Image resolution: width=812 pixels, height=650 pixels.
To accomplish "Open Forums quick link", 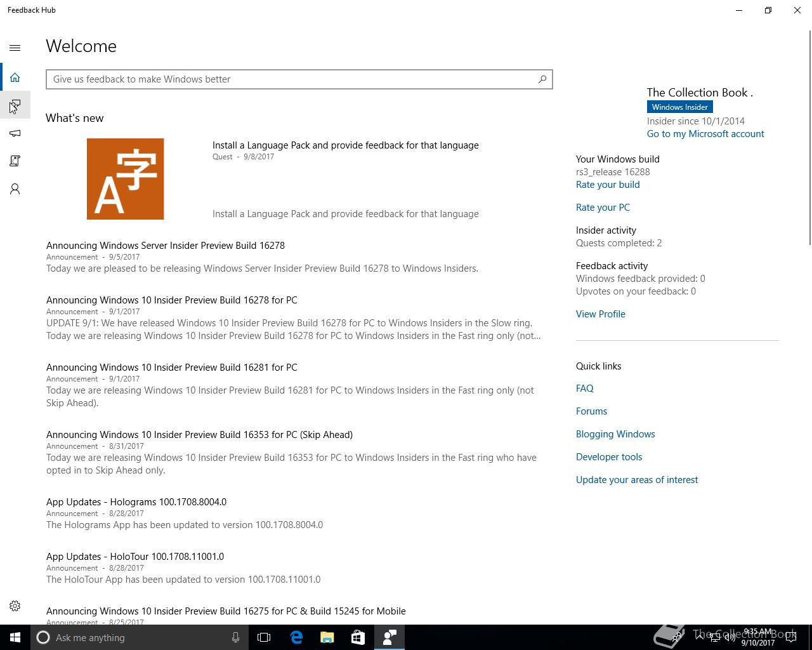I will pos(591,411).
